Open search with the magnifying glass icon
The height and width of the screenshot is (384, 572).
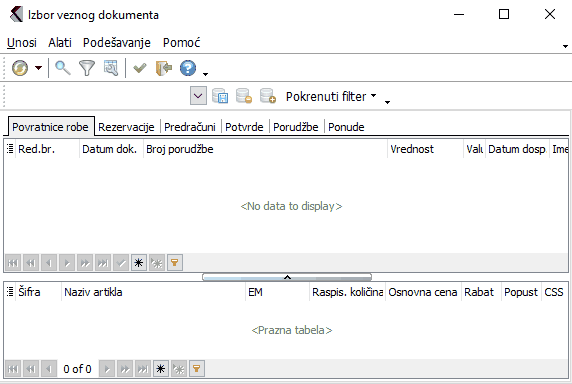point(63,68)
